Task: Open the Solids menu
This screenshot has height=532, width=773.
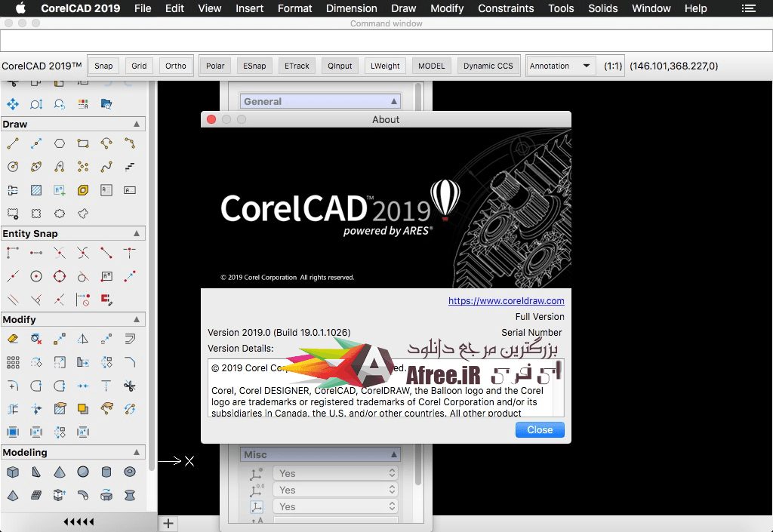Action: tap(602, 8)
